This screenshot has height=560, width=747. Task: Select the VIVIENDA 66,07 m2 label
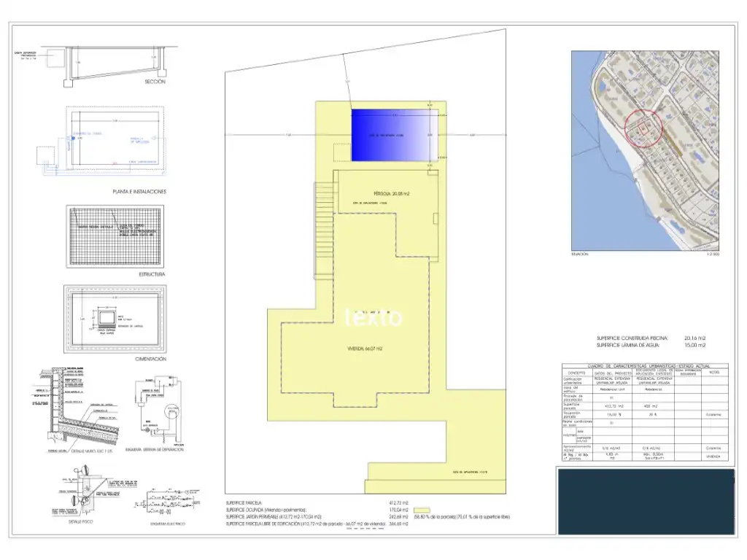pyautogui.click(x=365, y=349)
